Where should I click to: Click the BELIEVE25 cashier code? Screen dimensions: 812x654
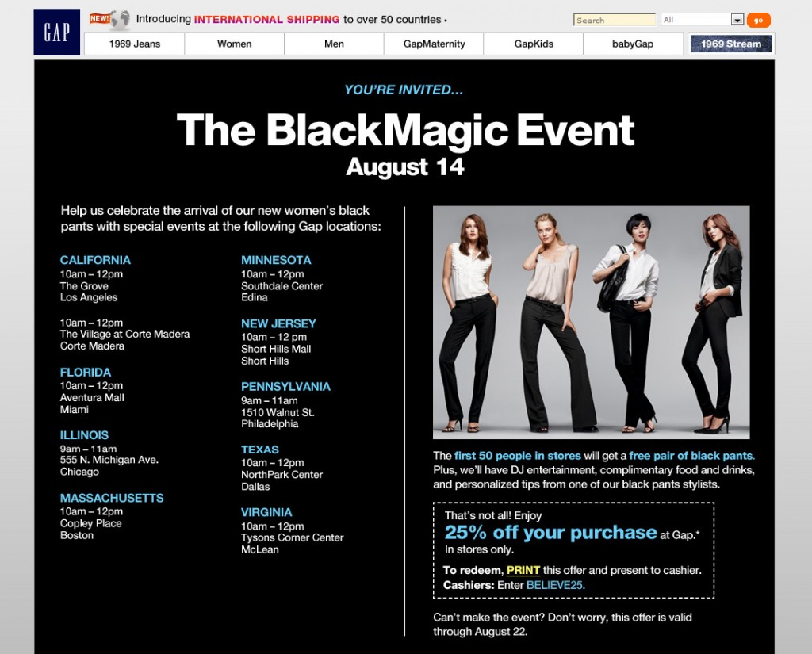tap(555, 585)
